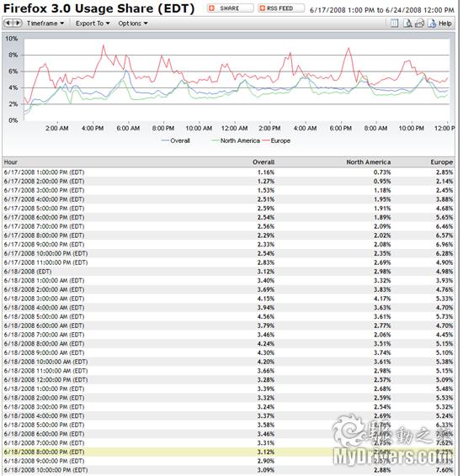Open the Timeframe dropdown menu

(x=45, y=24)
